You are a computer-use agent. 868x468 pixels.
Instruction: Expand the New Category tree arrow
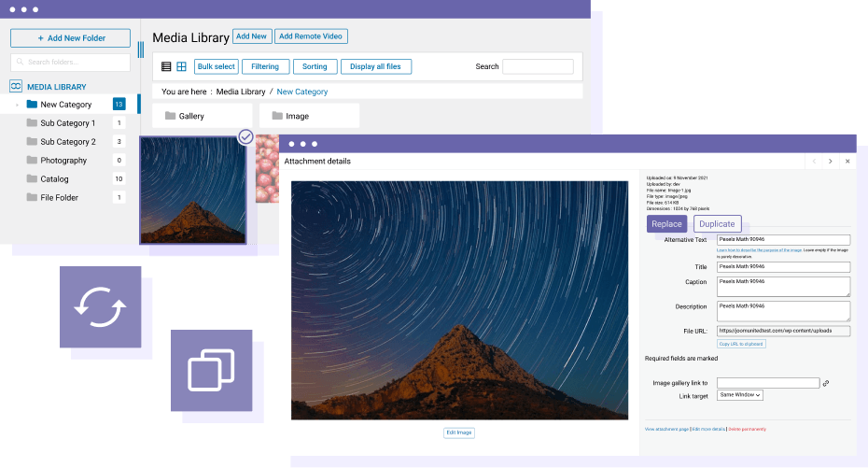[x=17, y=105]
